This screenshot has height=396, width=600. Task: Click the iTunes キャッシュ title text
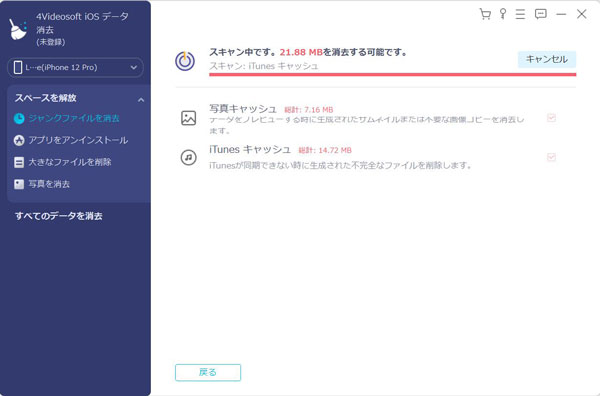click(249, 149)
